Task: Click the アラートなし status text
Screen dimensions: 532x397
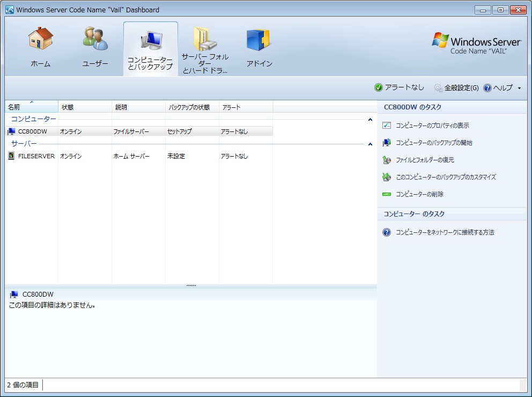Action: pos(404,87)
